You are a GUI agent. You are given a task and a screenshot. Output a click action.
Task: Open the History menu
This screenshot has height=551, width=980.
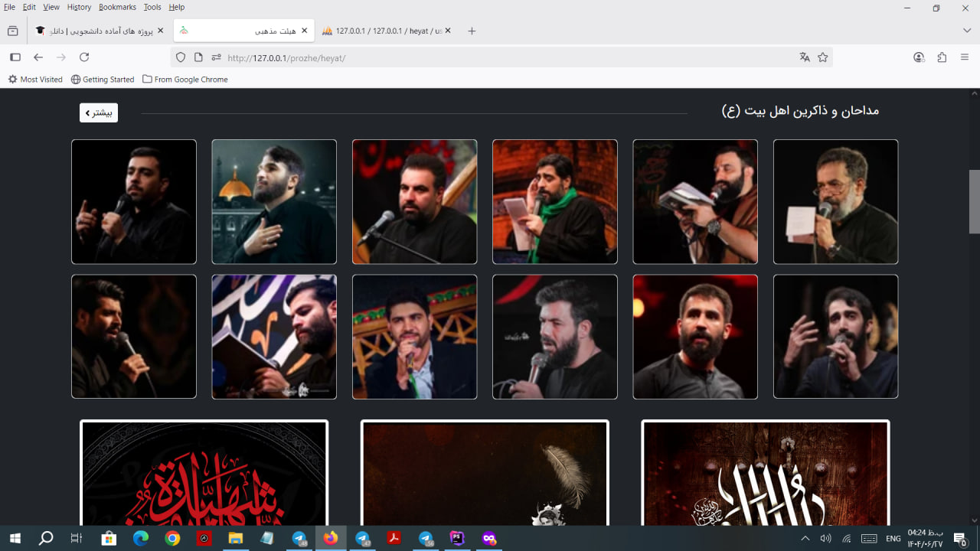[x=79, y=7]
